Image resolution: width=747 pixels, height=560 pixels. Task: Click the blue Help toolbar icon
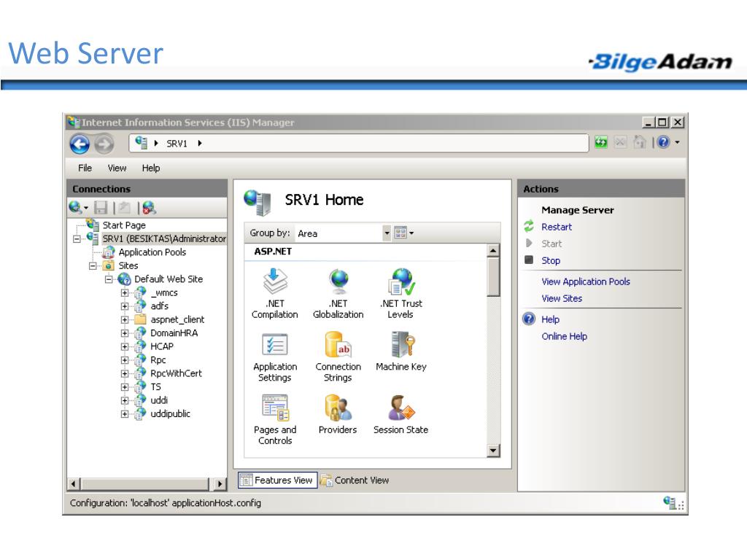click(664, 142)
